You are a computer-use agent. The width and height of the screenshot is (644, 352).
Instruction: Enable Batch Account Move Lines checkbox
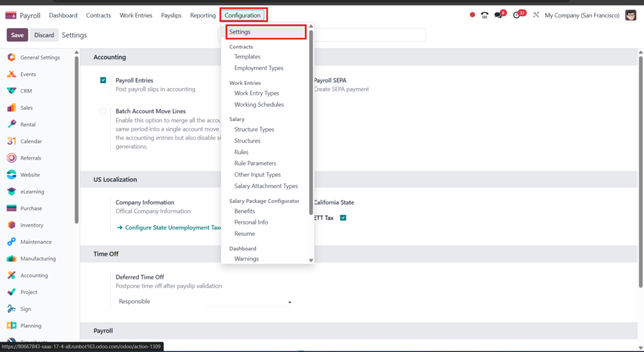[103, 111]
